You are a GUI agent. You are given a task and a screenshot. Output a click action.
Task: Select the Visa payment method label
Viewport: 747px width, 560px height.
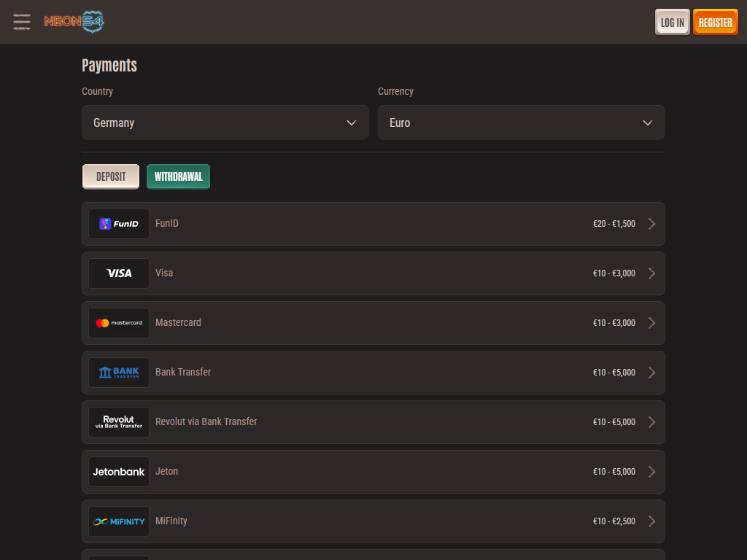click(x=164, y=273)
